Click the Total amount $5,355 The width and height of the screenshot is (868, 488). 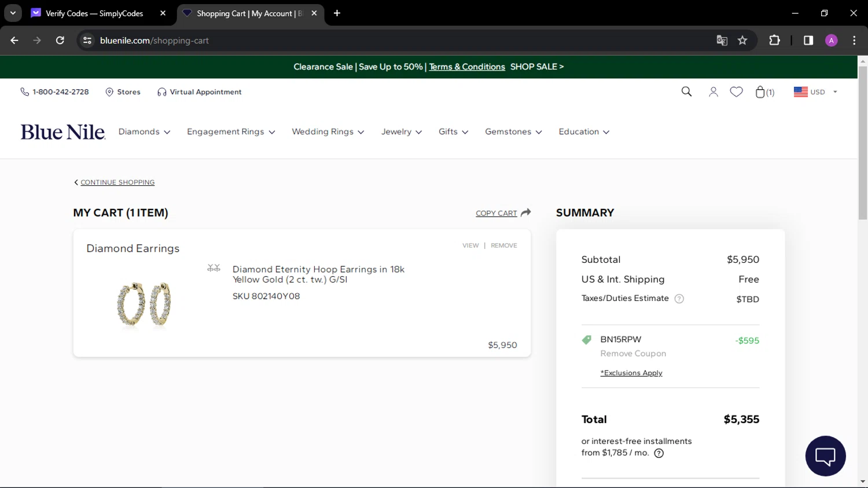[741, 420]
